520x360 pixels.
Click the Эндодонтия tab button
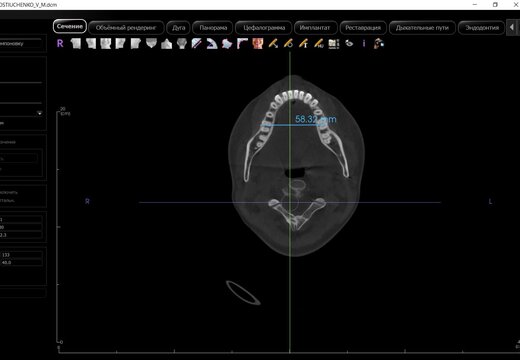(482, 28)
